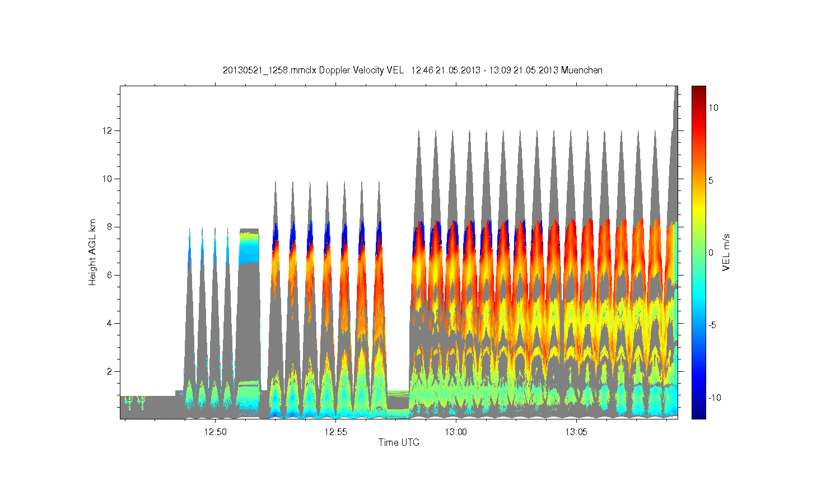The image size is (840, 504).
Task: Click the colorbar tick label -5
Action: [x=712, y=325]
